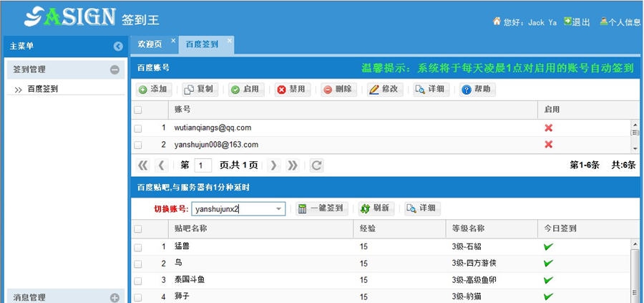Sort by the 账号 column header
Screen dimensions: 644x303
click(x=353, y=110)
